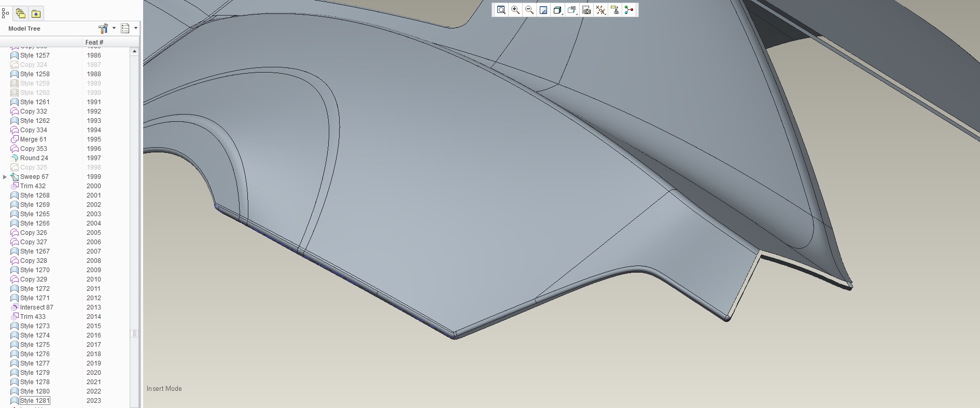
Task: Select the Intersect 87 feature
Action: (36, 307)
